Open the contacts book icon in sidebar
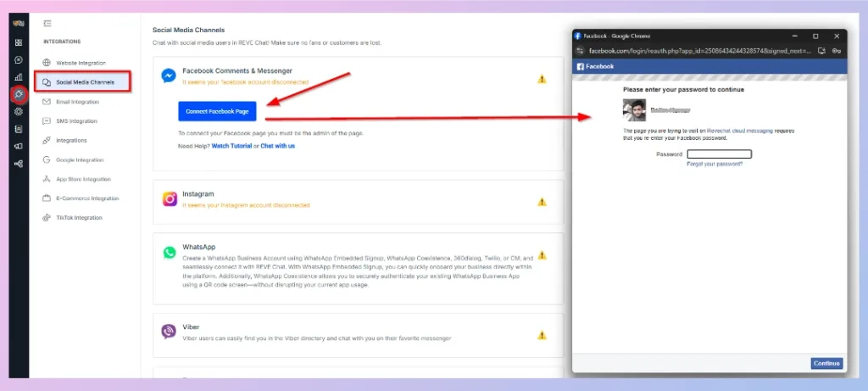The image size is (868, 391). coord(19,129)
